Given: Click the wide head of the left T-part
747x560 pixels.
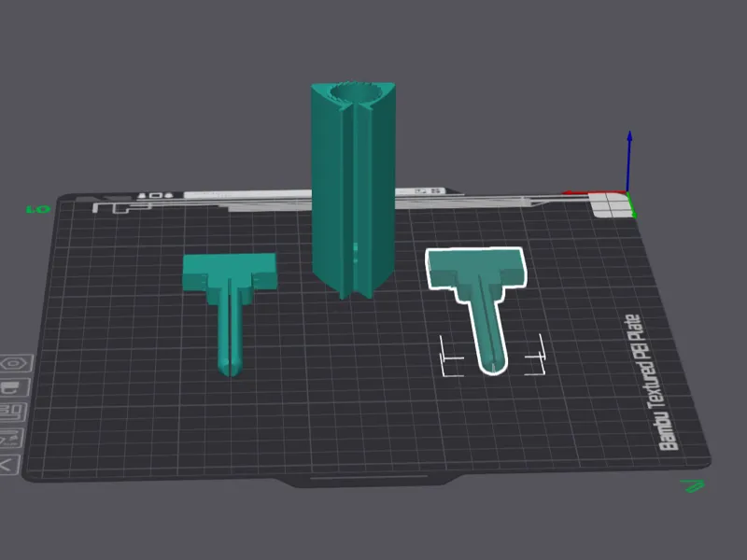Looking at the screenshot, I should pyautogui.click(x=229, y=272).
